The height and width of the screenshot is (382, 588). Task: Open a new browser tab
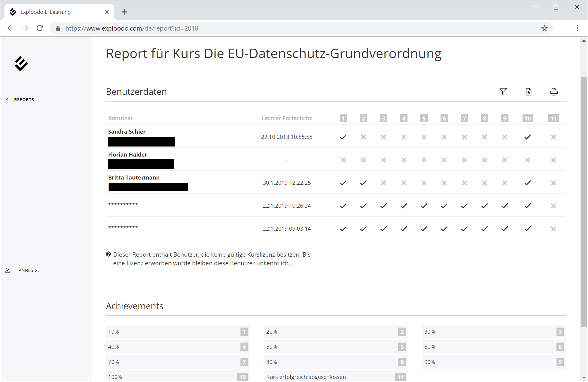coord(124,12)
